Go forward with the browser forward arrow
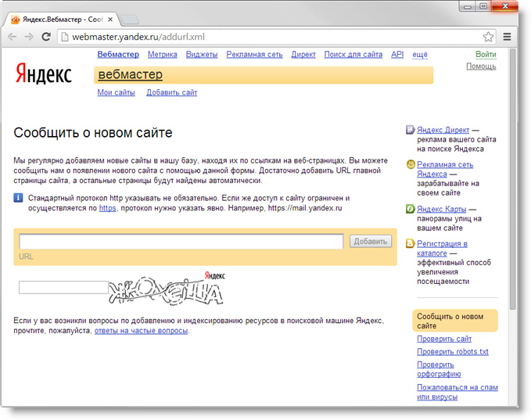Viewport: 531px width, 420px height. 29,37
